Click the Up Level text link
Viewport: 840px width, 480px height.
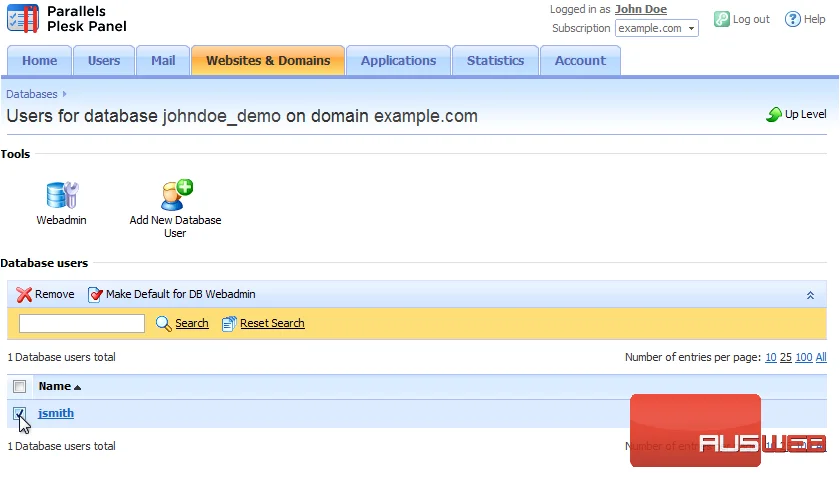tap(805, 114)
